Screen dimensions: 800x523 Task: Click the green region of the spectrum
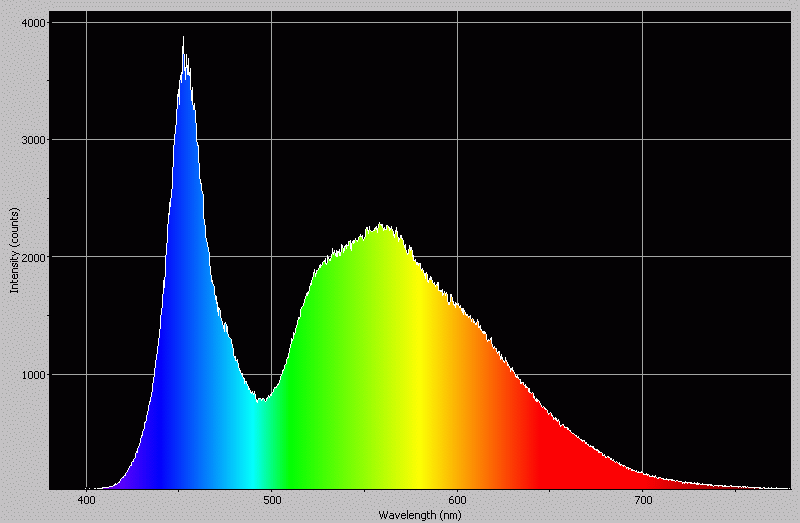[320, 380]
